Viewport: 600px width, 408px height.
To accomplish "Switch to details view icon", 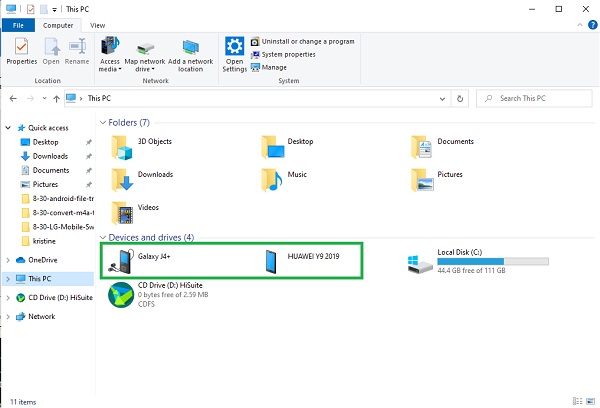I will [x=577, y=401].
